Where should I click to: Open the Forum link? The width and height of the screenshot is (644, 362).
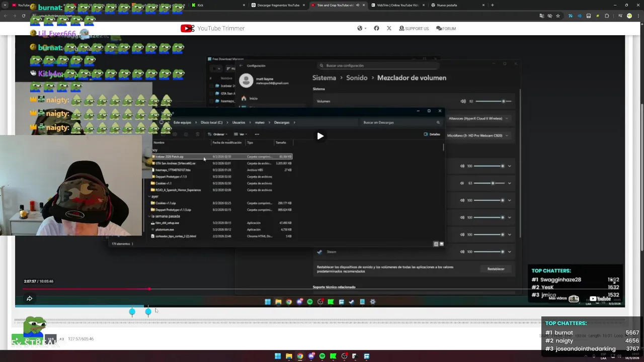coord(446,28)
